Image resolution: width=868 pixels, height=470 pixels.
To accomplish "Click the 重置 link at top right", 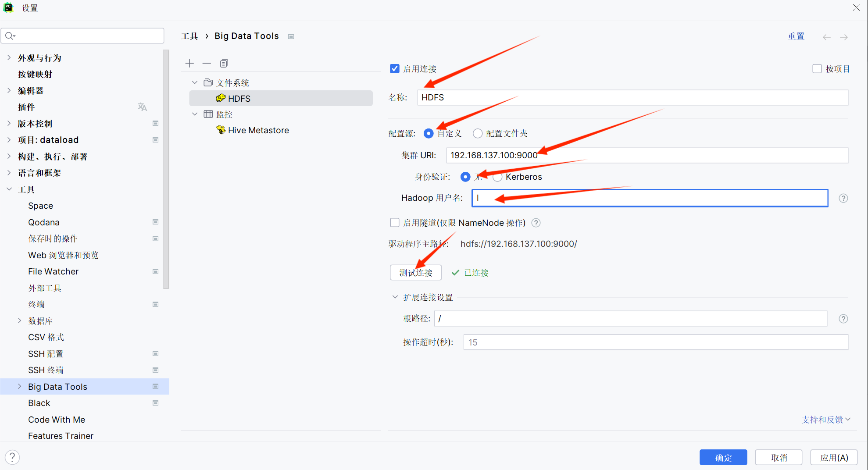I will point(796,36).
